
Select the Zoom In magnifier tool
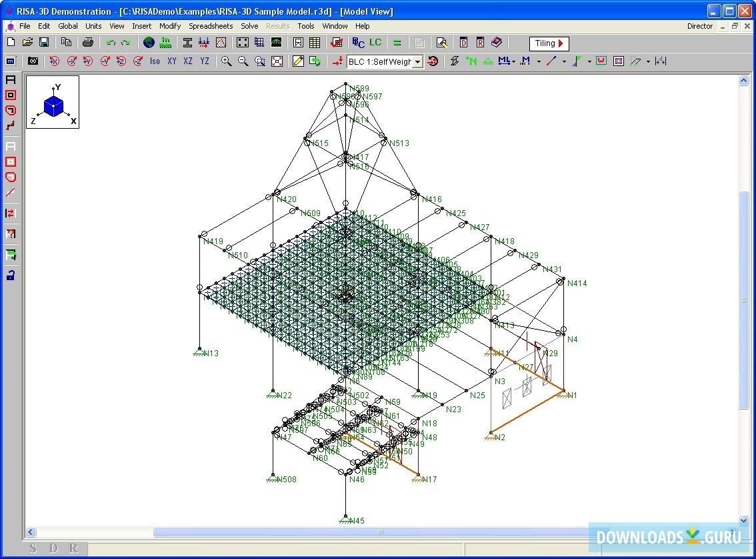coord(226,61)
